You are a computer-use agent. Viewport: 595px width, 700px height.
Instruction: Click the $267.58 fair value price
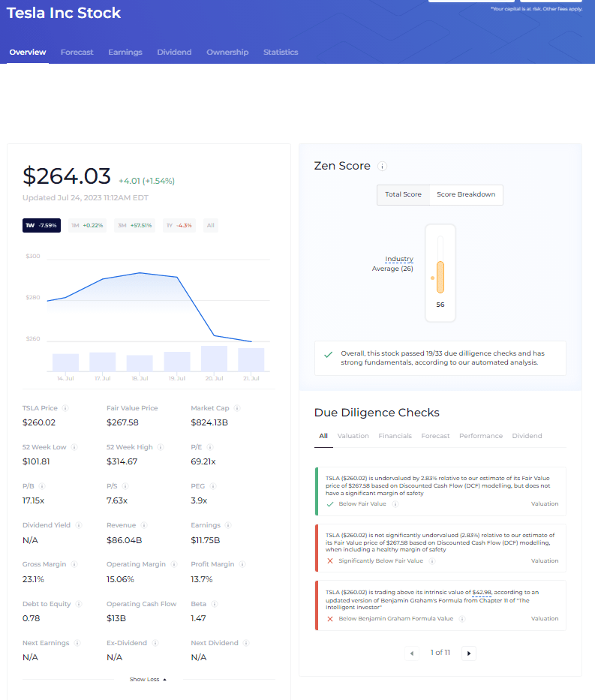pyautogui.click(x=123, y=422)
